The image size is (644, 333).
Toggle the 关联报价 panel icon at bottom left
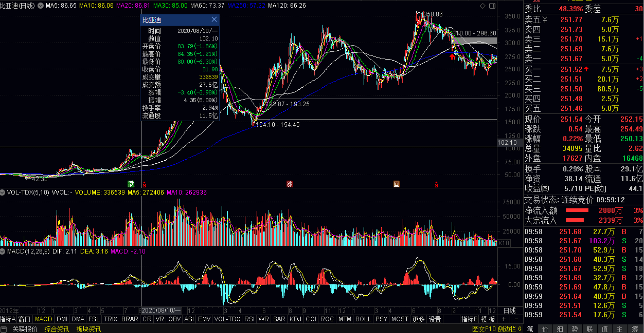pos(4,329)
